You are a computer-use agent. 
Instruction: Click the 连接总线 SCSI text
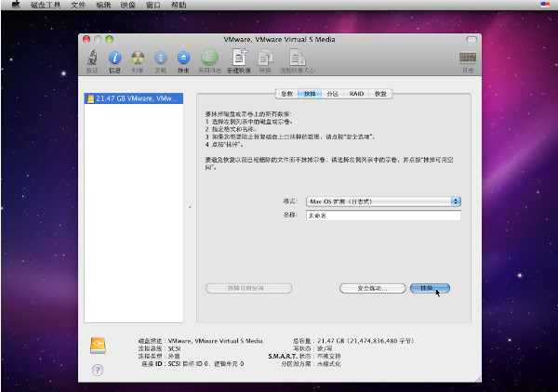pyautogui.click(x=159, y=348)
